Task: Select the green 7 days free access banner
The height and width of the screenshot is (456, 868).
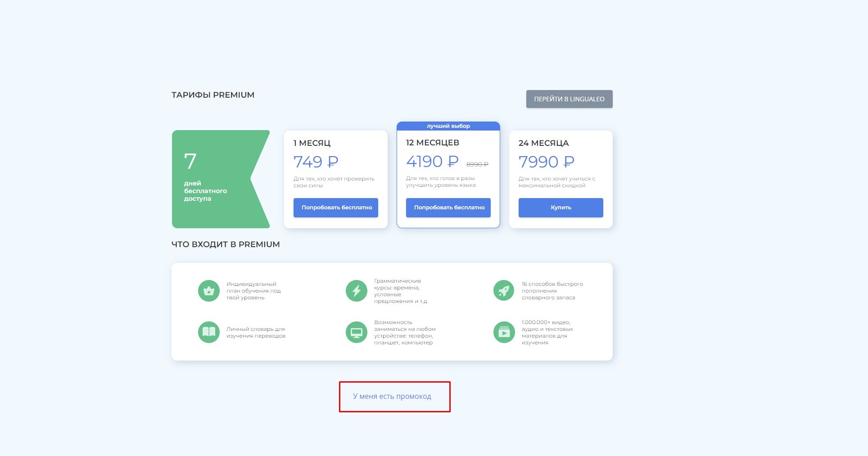Action: pyautogui.click(x=221, y=179)
